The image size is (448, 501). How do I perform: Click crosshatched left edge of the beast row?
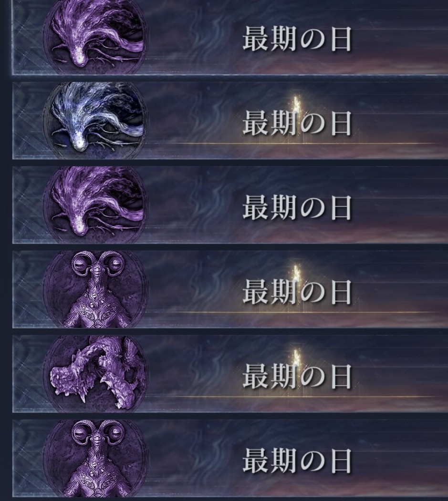point(27,374)
